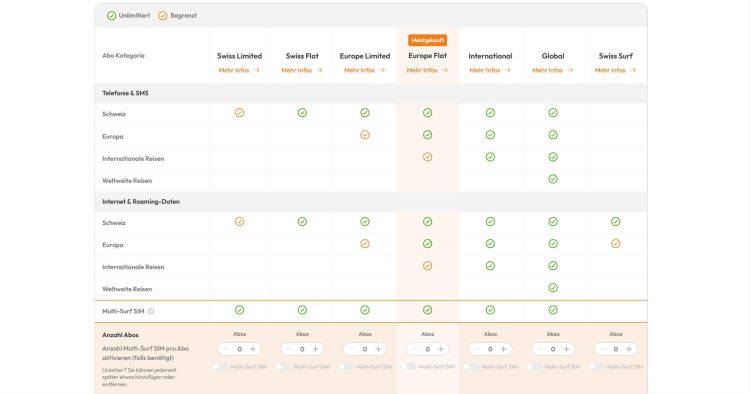Open Mehr Infos under Europe Limited
This screenshot has height=394, width=750.
pos(364,70)
